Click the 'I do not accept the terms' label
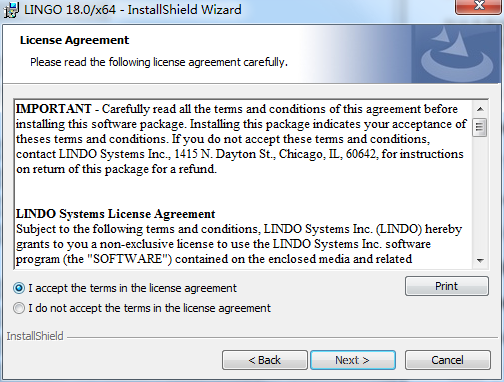The height and width of the screenshot is (382, 504). [x=149, y=308]
